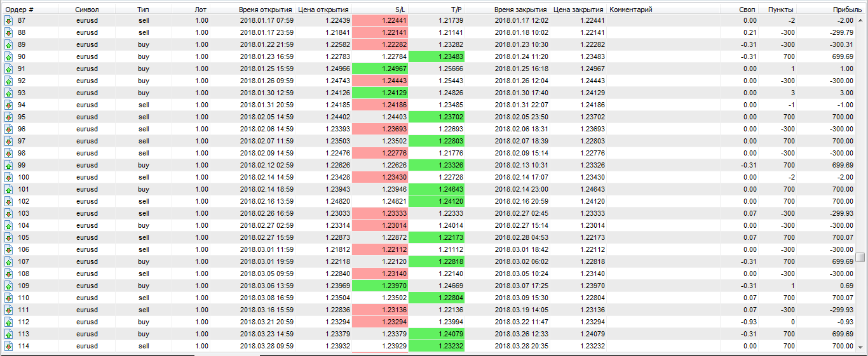Click the buy order icon in row 90
The image size is (868, 356).
pyautogui.click(x=9, y=57)
